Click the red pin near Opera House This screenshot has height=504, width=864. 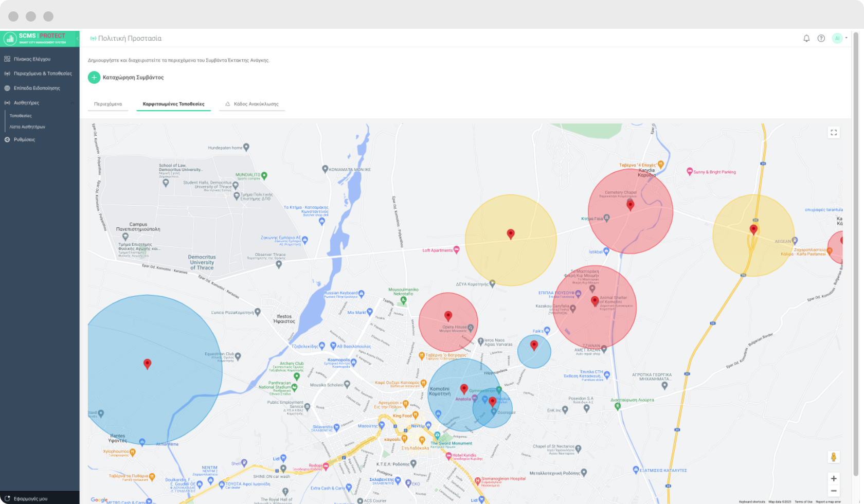[x=448, y=316]
